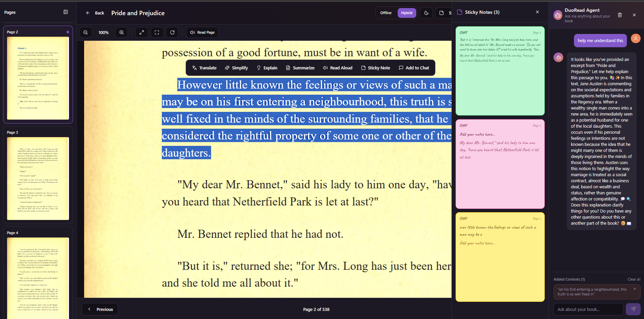Collapse the Pages sidebar panel icon
644x319 pixels.
[x=66, y=12]
